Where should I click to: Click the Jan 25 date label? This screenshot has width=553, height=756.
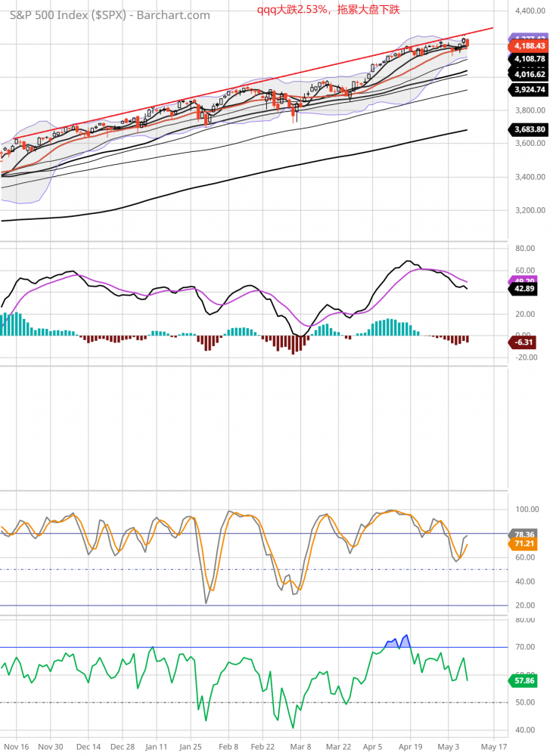[x=191, y=745]
